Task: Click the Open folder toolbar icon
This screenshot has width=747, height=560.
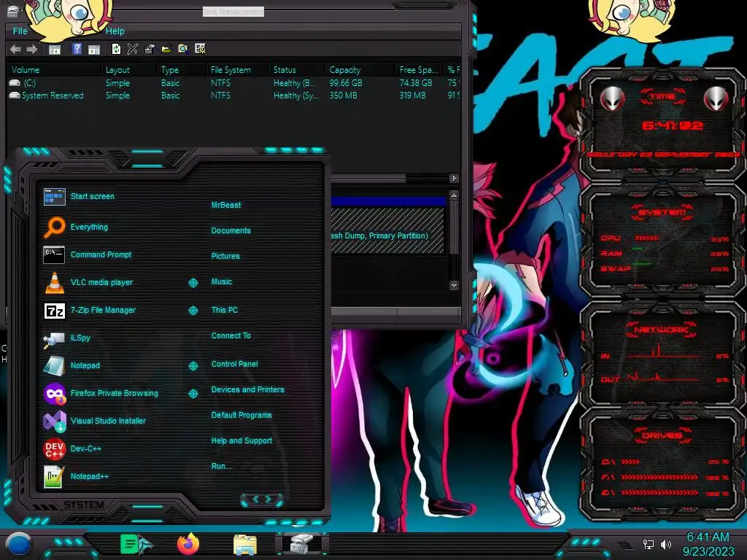Action: tap(166, 49)
